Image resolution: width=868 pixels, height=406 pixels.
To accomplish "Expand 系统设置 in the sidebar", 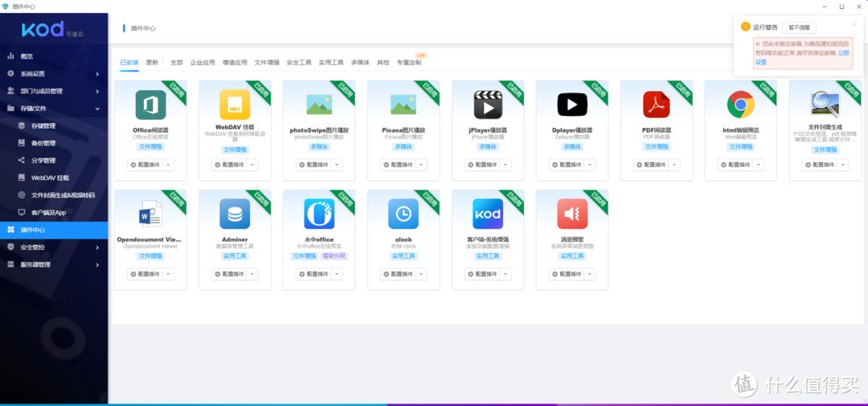I will tap(55, 74).
